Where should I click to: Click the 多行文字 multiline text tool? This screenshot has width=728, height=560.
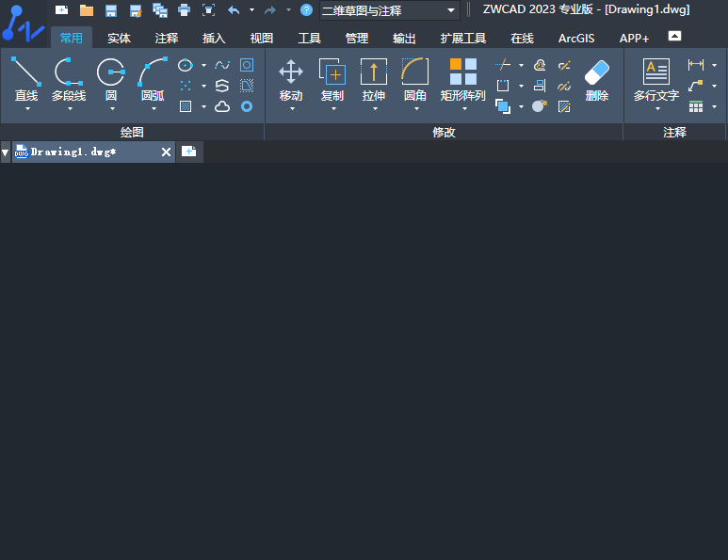click(x=656, y=79)
